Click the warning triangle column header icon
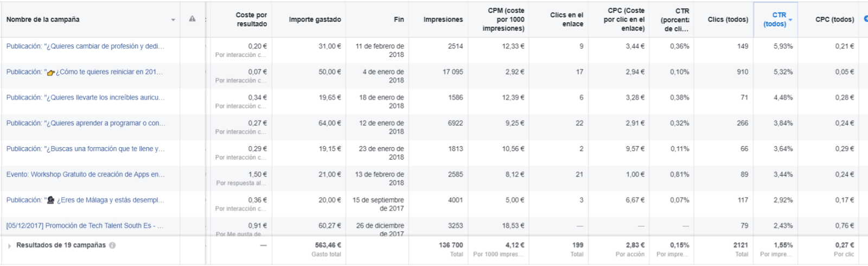 coord(192,19)
